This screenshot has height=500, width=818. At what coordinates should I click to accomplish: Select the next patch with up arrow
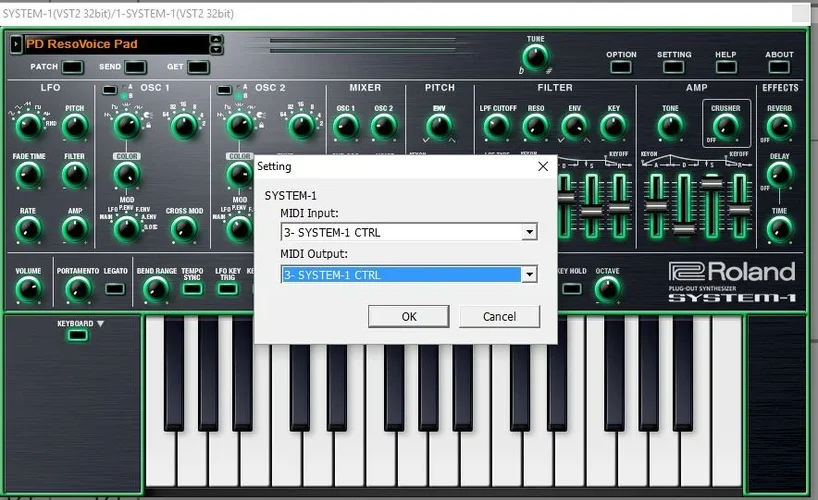(216, 40)
